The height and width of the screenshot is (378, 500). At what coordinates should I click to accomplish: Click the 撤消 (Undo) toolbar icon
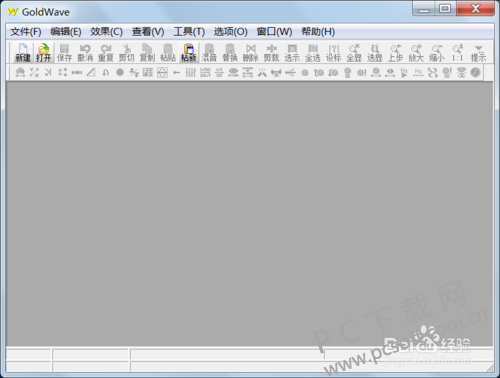click(85, 53)
